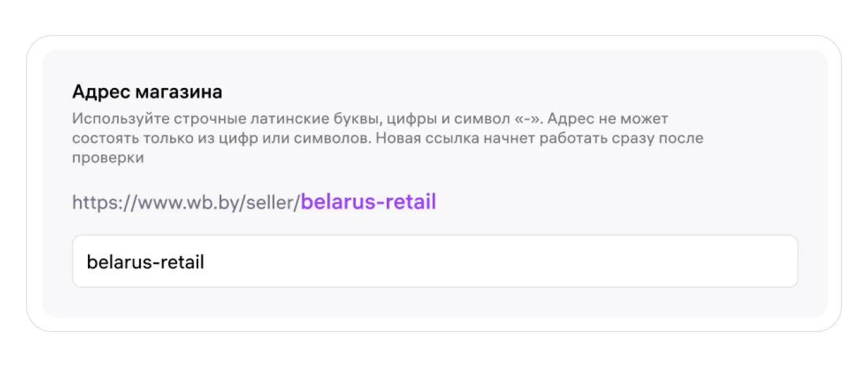The image size is (868, 367).
Task: Click the word "Используйте" in the hint
Action: pyautogui.click(x=107, y=119)
